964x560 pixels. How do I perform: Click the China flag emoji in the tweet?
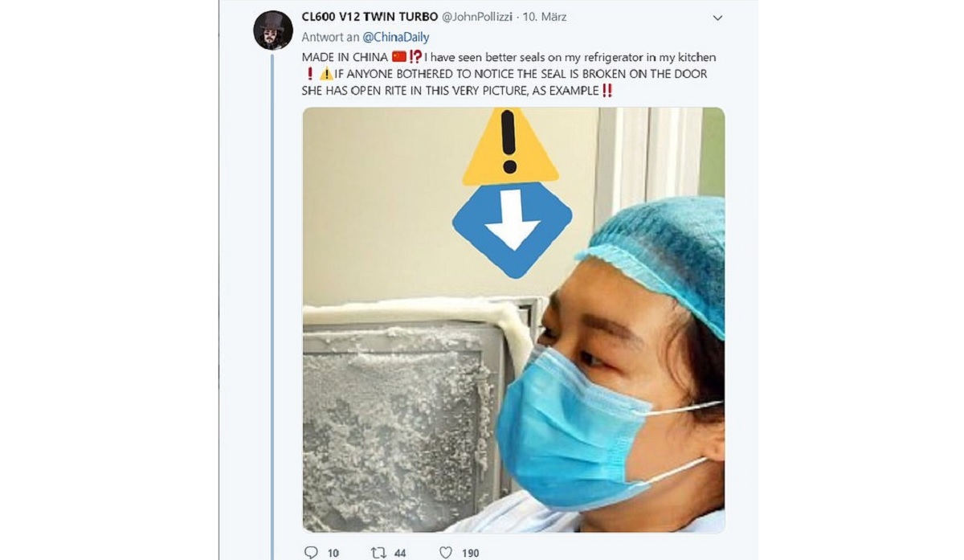coord(399,57)
